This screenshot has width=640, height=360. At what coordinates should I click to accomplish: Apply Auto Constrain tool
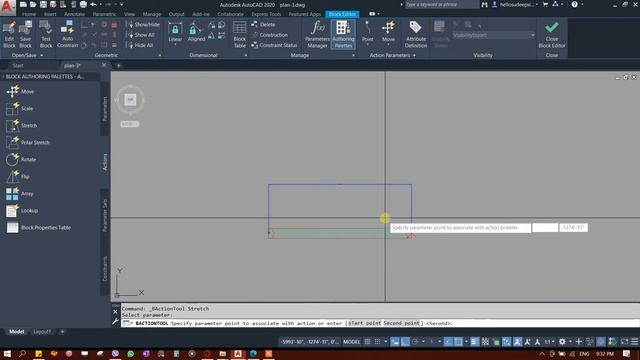(67, 35)
